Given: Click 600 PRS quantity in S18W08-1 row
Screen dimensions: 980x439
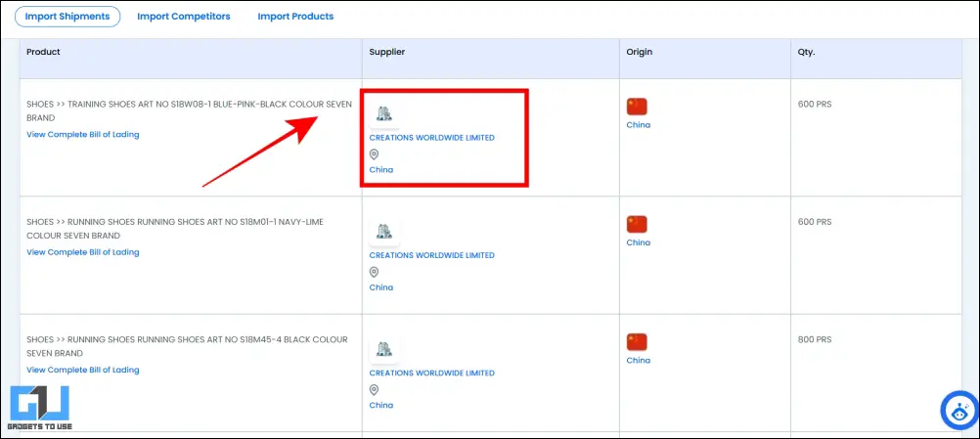Looking at the screenshot, I should 815,105.
